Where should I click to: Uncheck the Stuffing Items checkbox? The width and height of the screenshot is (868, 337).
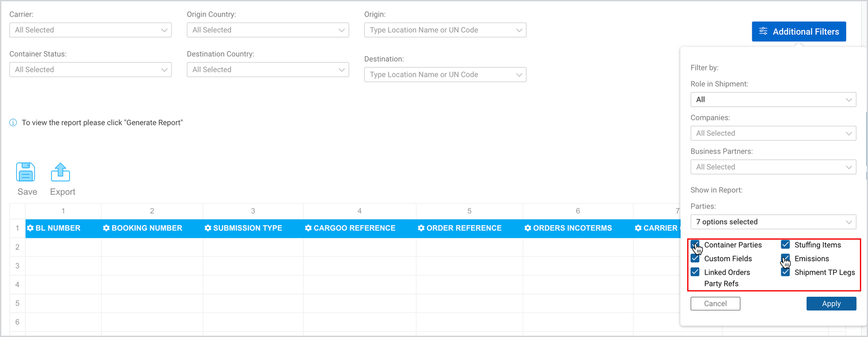tap(786, 245)
